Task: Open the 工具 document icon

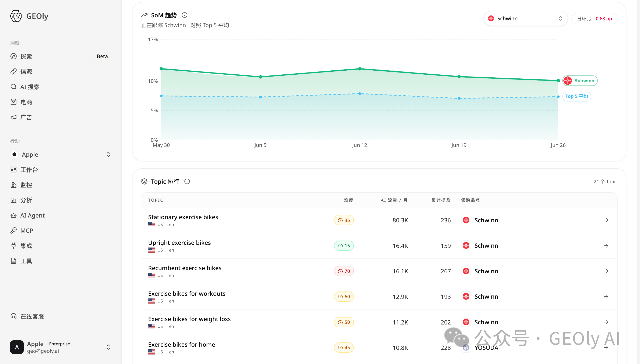Action: (x=14, y=261)
